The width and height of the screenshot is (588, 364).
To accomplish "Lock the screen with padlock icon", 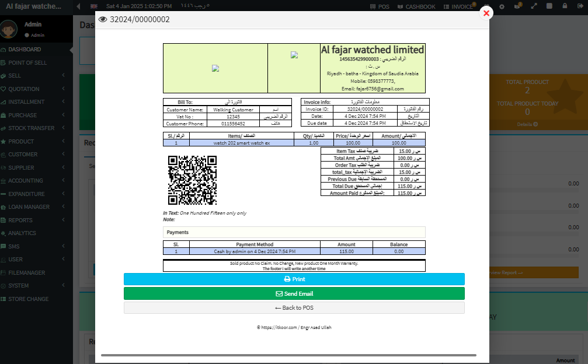I will tap(565, 6).
